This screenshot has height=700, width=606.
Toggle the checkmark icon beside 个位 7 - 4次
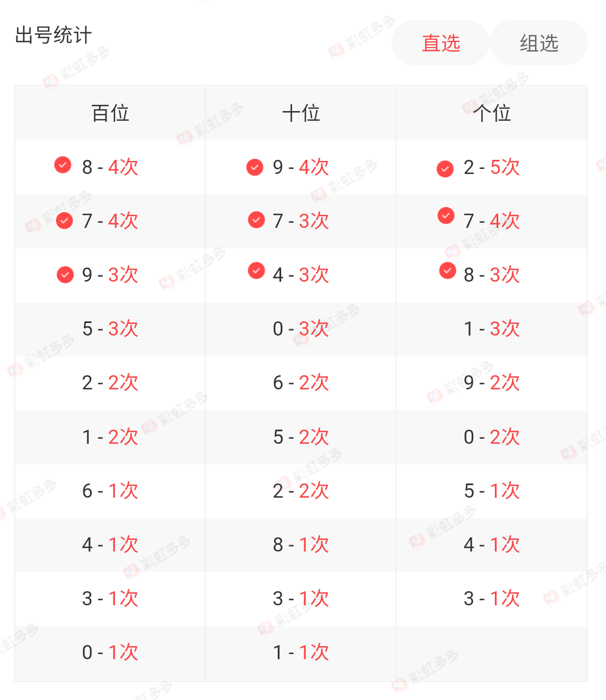coord(446,215)
